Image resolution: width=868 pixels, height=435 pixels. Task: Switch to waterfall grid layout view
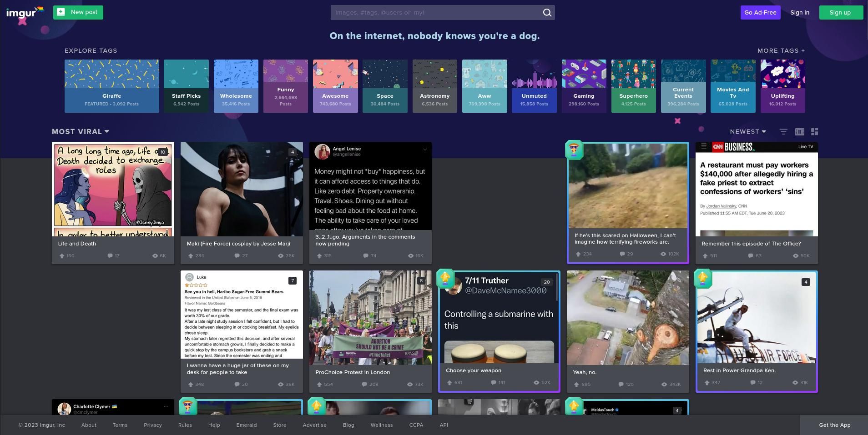click(814, 132)
